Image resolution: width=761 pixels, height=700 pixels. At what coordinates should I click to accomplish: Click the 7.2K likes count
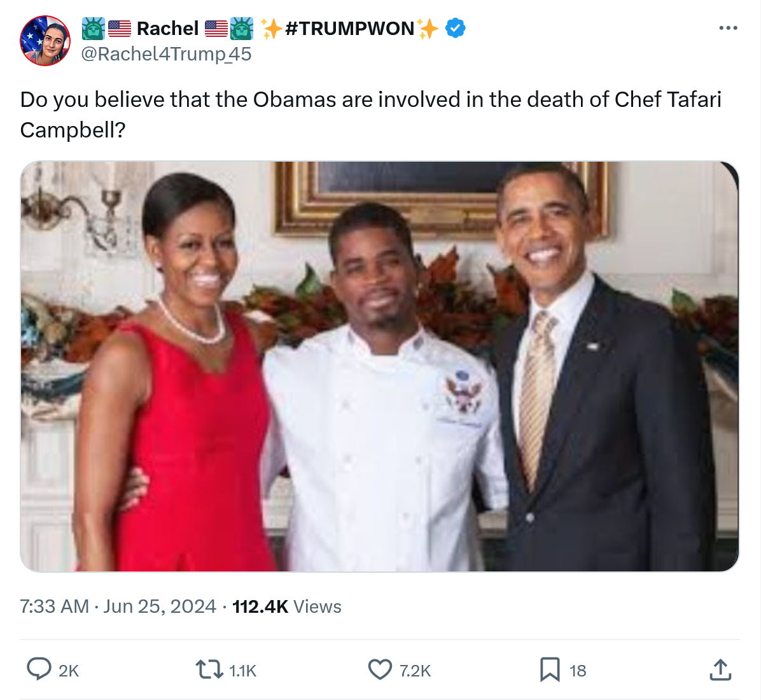pyautogui.click(x=415, y=671)
